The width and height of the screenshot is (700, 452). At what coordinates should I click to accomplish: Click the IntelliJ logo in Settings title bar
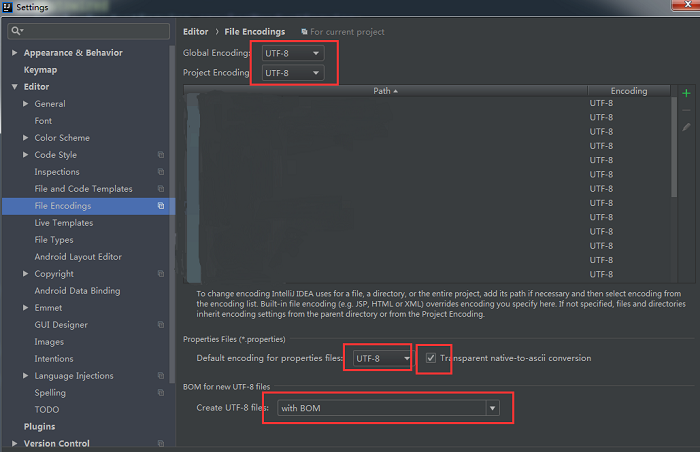7,7
